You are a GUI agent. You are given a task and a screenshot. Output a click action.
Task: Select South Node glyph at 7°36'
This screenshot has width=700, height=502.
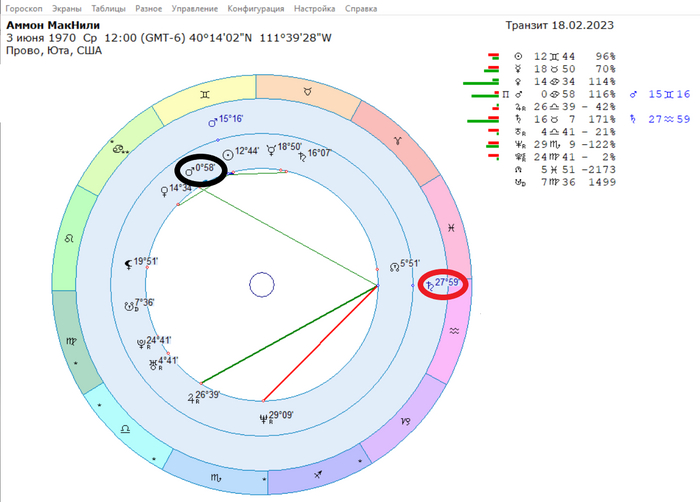[x=129, y=306]
